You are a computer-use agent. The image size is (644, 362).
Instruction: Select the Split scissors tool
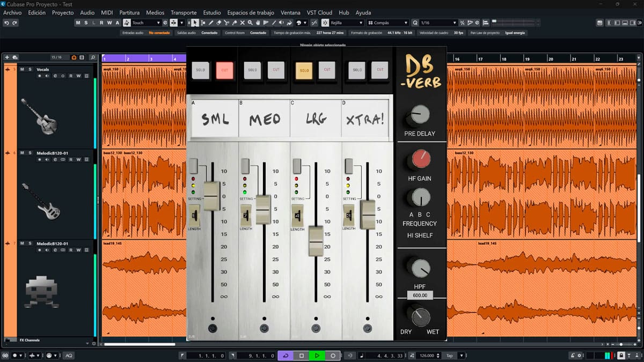point(226,23)
